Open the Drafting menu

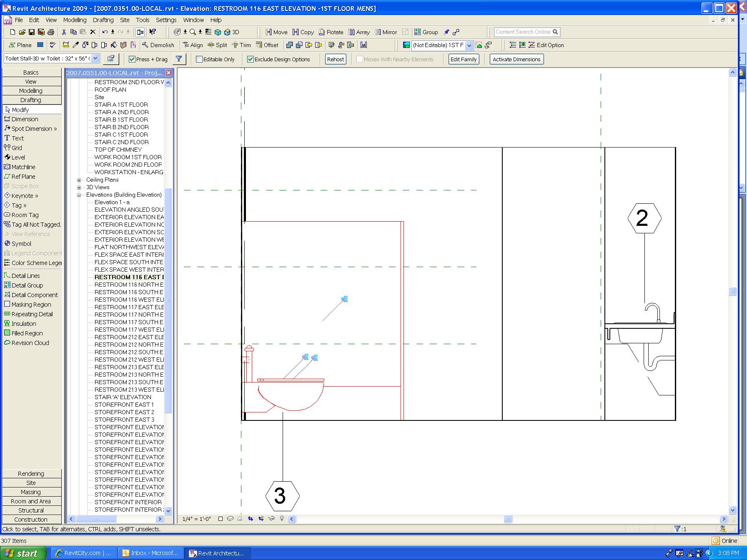tap(103, 20)
